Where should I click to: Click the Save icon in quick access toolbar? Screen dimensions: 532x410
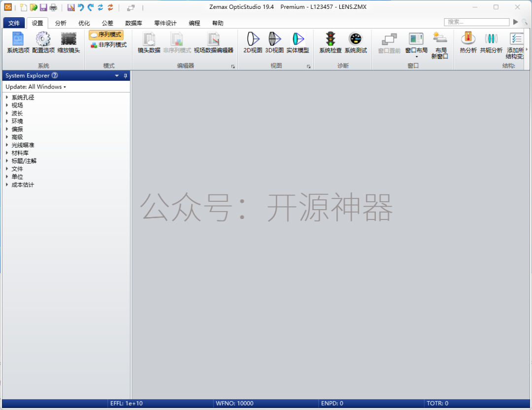43,7
